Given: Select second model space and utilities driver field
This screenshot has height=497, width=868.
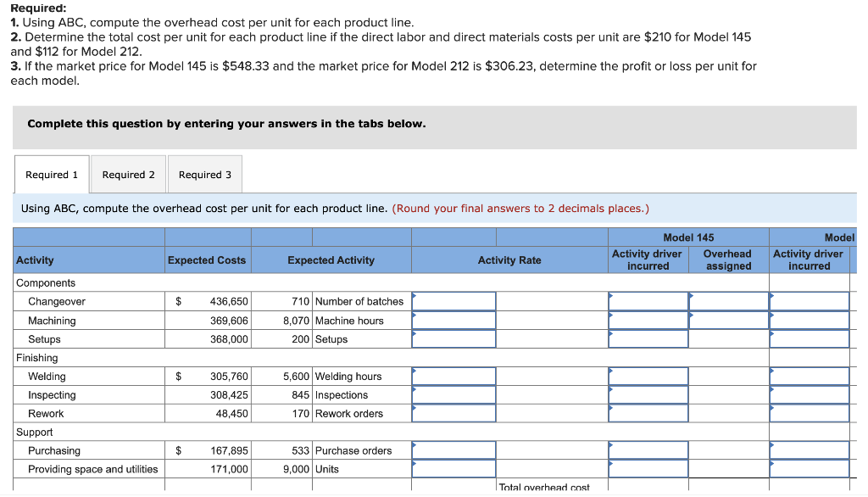Looking at the screenshot, I should pos(810,469).
